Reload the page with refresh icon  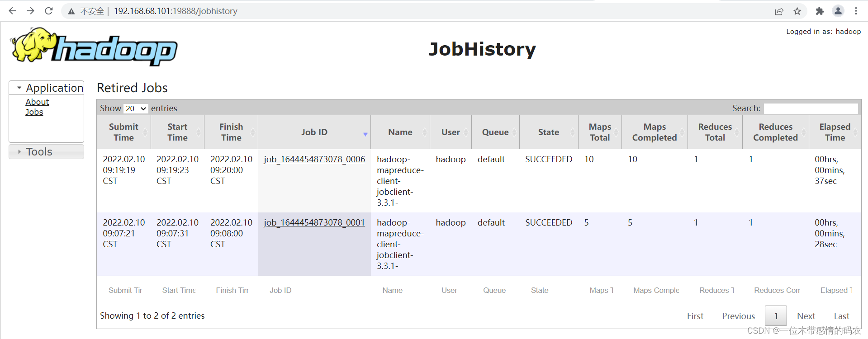click(49, 11)
